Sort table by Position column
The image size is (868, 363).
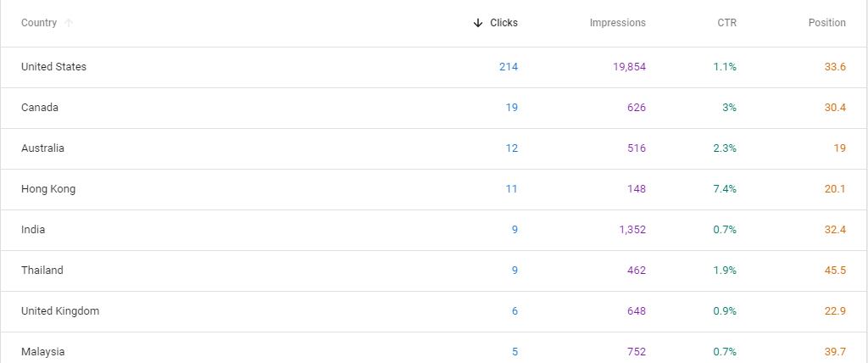pyautogui.click(x=827, y=23)
